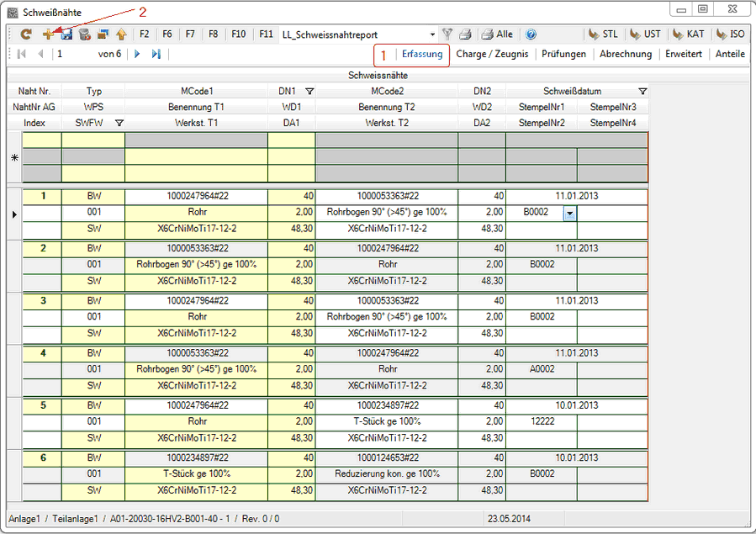Save with the floppy disk icon
The image size is (756, 534).
[x=66, y=34]
